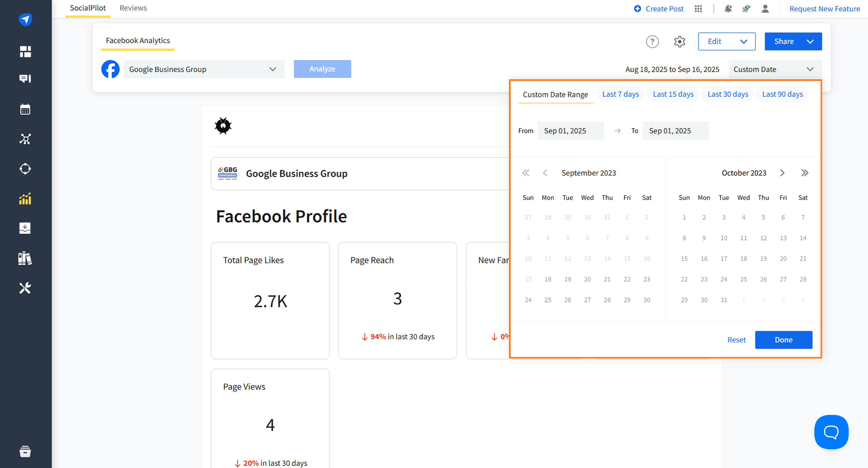This screenshot has height=468, width=868.
Task: Click the black report logo image
Action: pyautogui.click(x=223, y=126)
